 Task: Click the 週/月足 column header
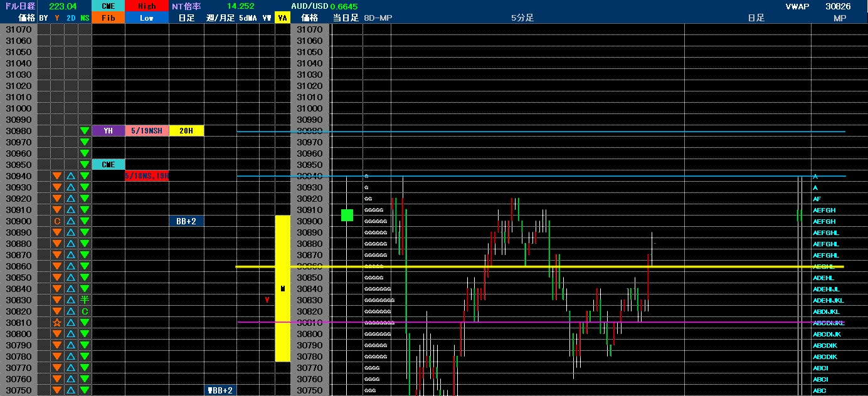click(x=220, y=18)
